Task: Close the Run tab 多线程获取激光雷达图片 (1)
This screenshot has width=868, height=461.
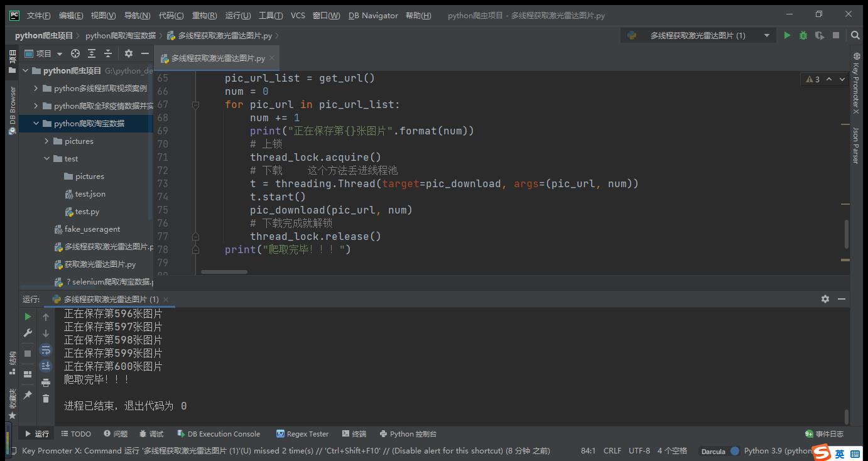Action: 166,300
